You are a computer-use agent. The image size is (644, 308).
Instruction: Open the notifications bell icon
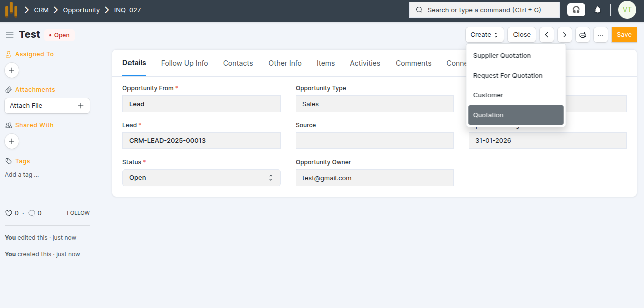[x=598, y=10]
